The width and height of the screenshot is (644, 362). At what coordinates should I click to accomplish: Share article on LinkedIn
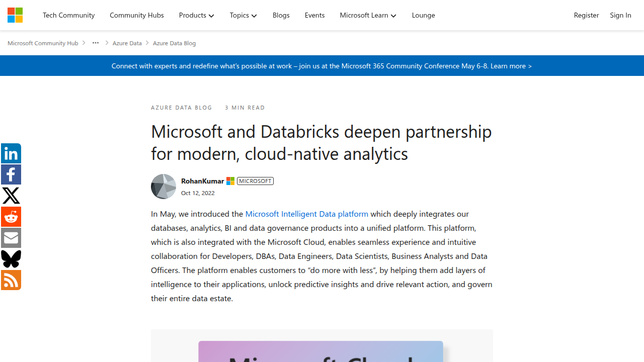[x=11, y=153]
